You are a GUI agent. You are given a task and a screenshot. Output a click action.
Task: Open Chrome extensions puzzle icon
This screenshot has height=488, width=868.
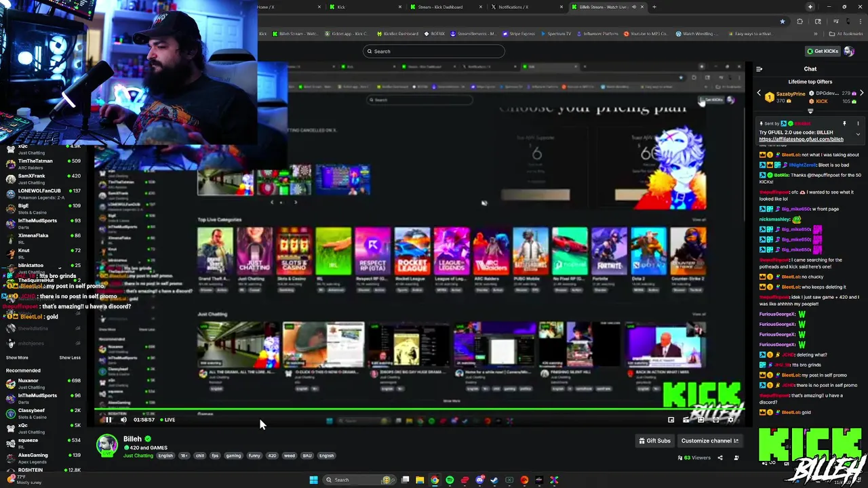800,21
